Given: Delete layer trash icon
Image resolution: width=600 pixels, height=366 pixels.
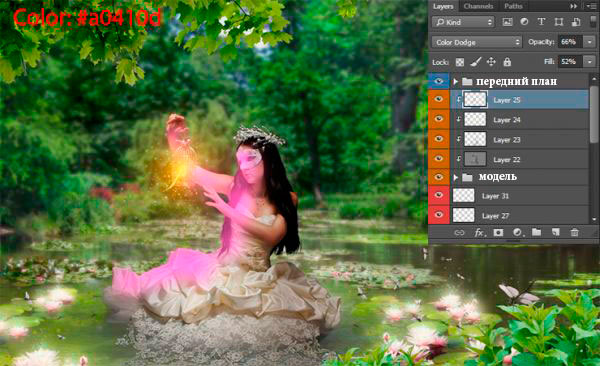Looking at the screenshot, I should click(x=574, y=232).
